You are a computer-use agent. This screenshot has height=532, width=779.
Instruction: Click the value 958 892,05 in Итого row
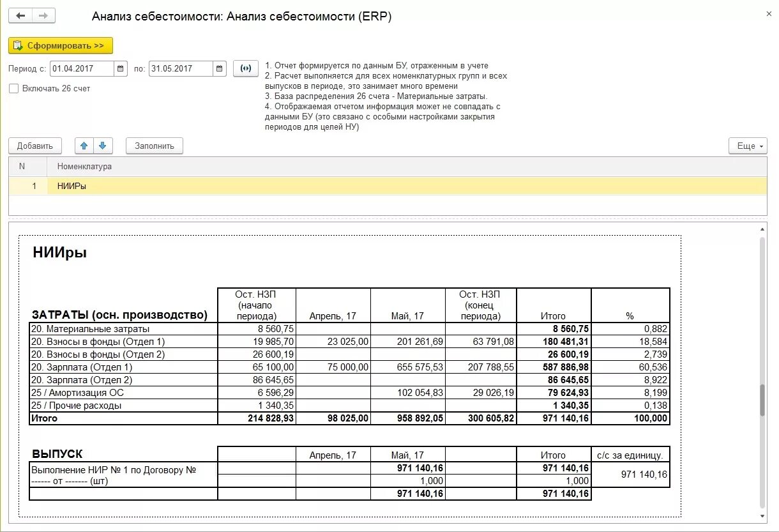pos(420,418)
